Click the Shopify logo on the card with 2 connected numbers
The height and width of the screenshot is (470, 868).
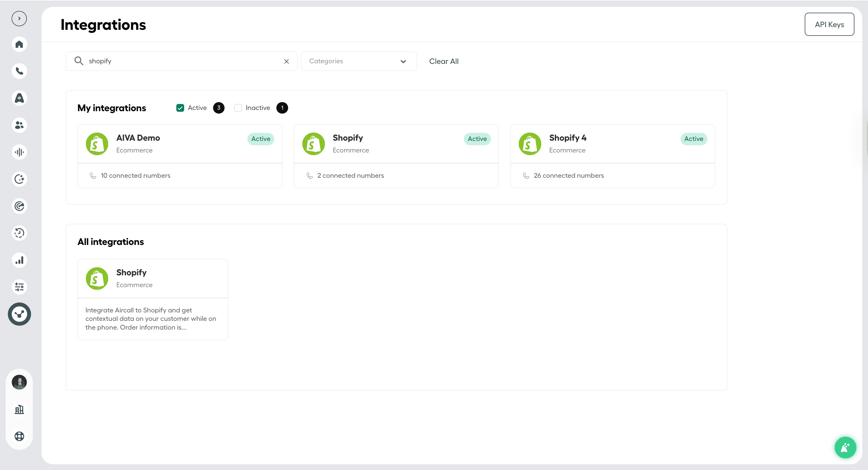pos(313,144)
